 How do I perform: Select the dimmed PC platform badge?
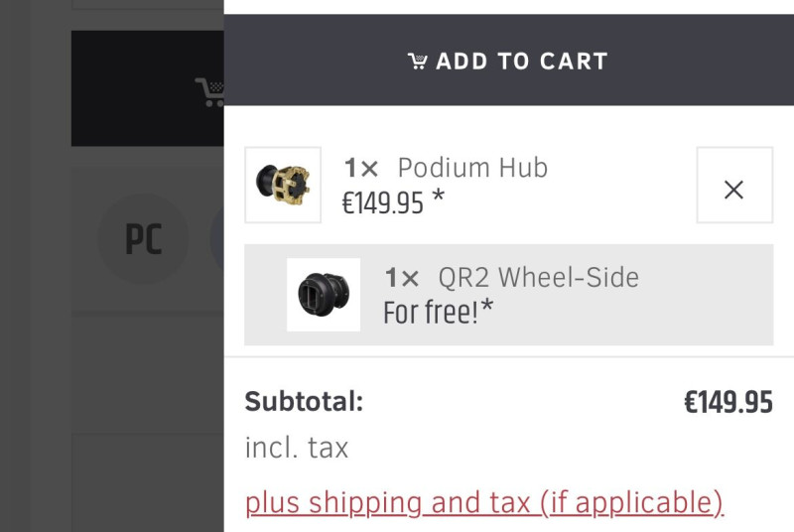click(x=143, y=240)
